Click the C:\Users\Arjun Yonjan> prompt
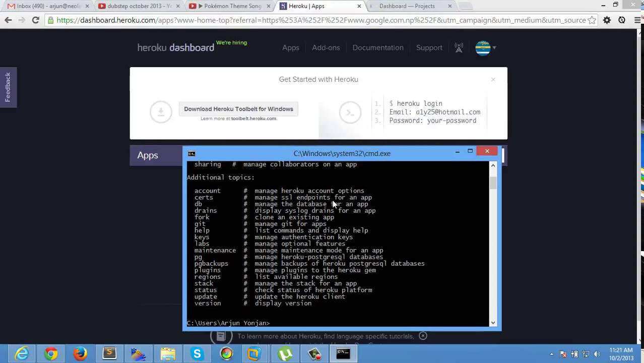The height and width of the screenshot is (363, 644). (228, 323)
